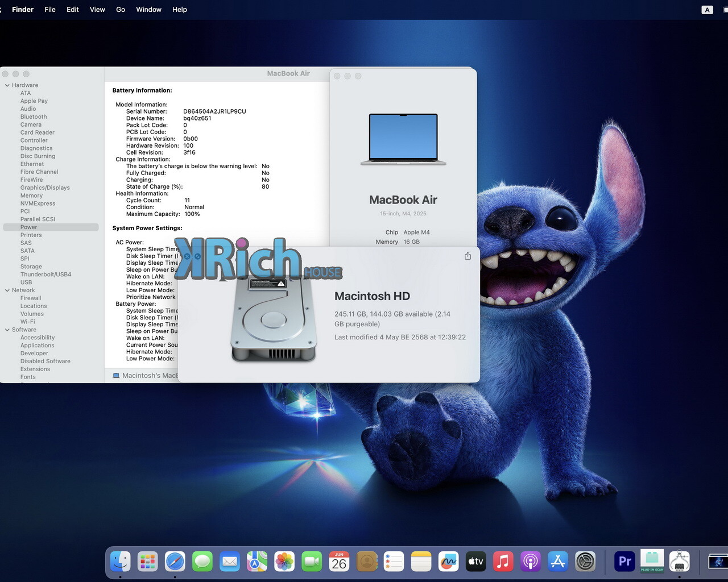This screenshot has width=728, height=582.
Task: Open the Plug-In Scan item in the Dock
Action: [652, 562]
